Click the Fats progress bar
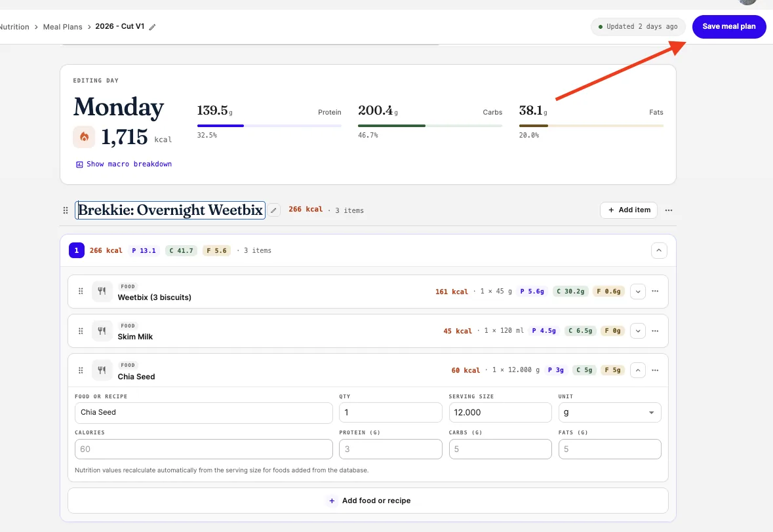Viewport: 773px width, 532px height. [x=591, y=126]
